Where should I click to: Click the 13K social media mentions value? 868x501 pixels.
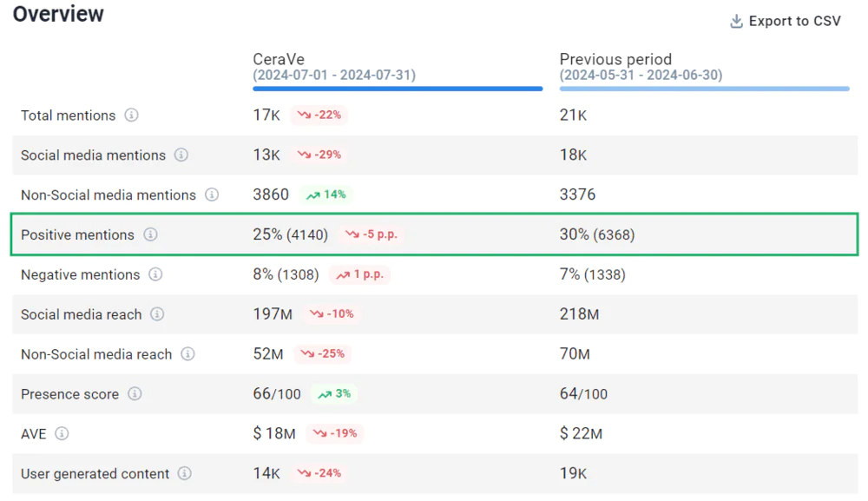(266, 155)
